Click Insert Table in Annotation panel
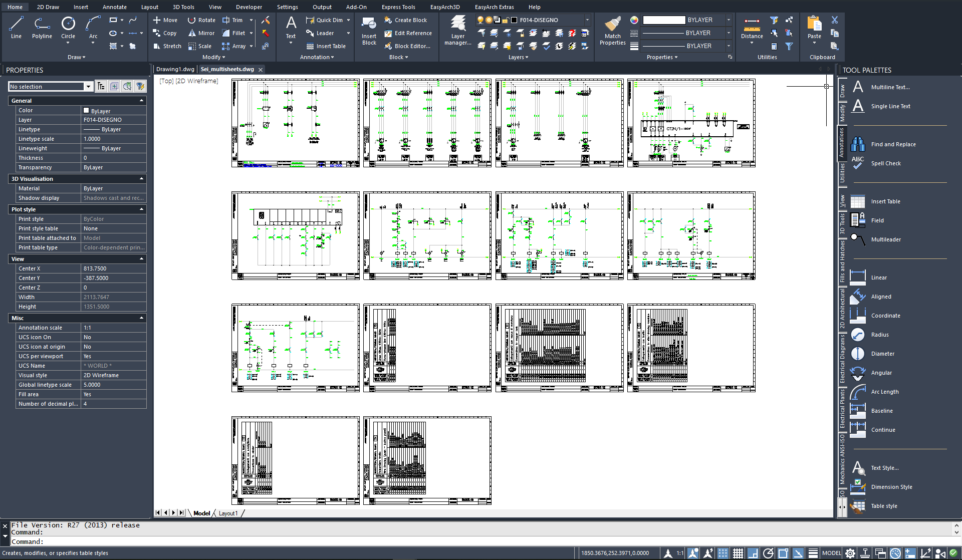Image resolution: width=962 pixels, height=560 pixels. click(x=326, y=46)
